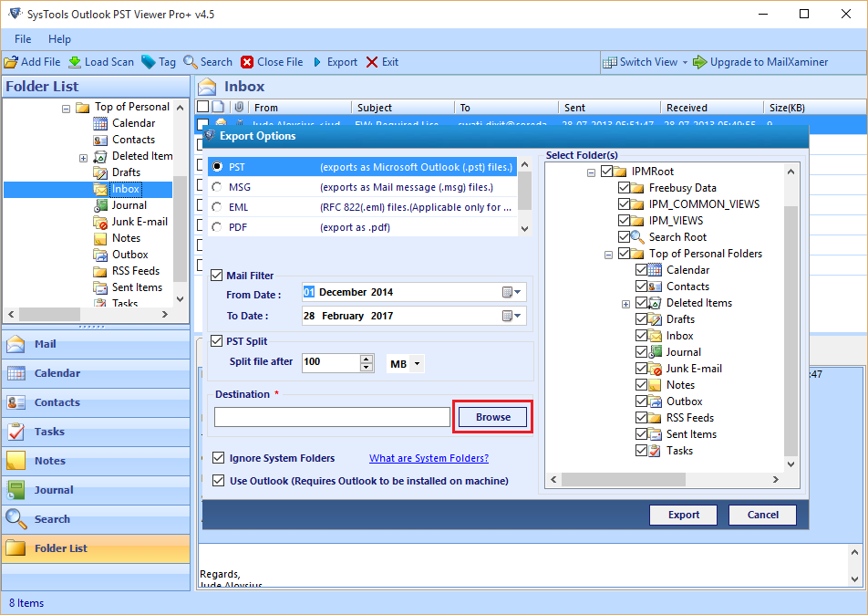The image size is (868, 615).
Task: Click the Cancel button in dialog
Action: pos(762,515)
